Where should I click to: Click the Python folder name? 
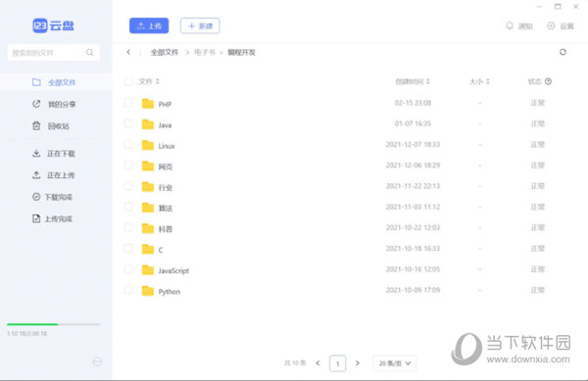click(170, 292)
